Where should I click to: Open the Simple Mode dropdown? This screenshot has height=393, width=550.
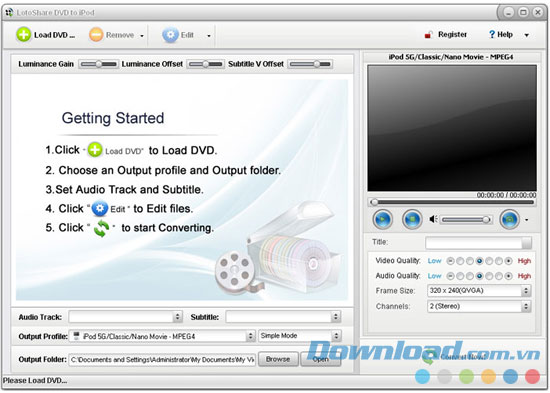coord(336,336)
